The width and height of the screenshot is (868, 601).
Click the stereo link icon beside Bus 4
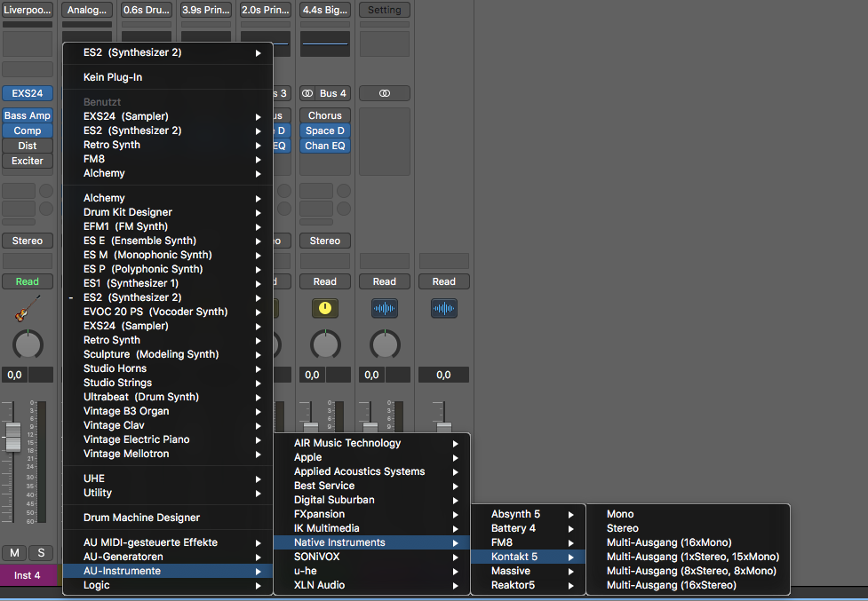307,93
